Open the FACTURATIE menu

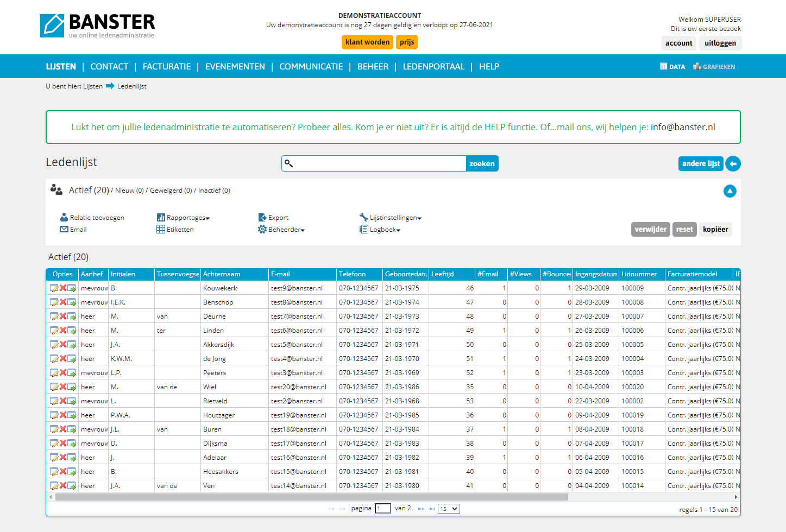[x=167, y=67]
